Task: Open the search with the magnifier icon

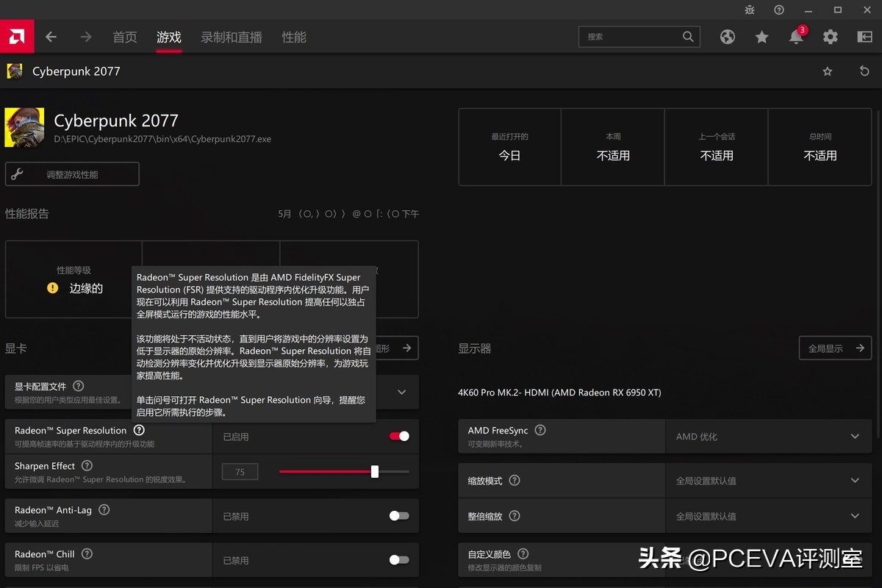Action: (x=687, y=36)
